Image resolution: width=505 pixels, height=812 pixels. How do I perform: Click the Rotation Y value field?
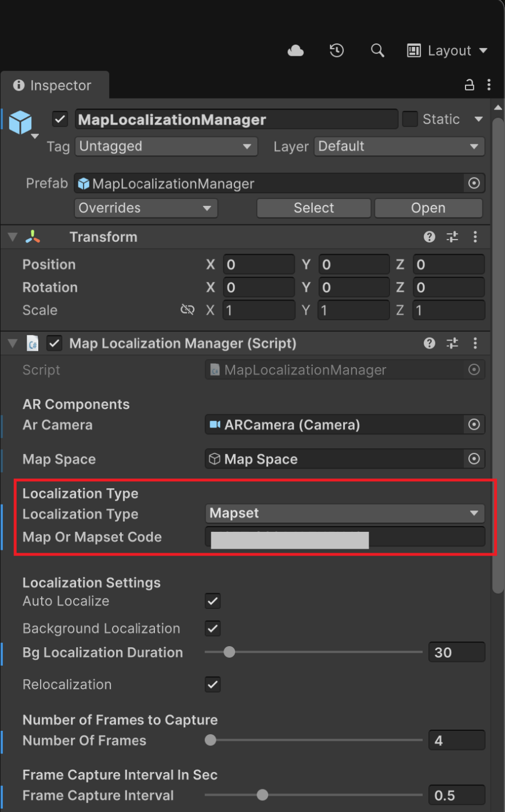(354, 287)
